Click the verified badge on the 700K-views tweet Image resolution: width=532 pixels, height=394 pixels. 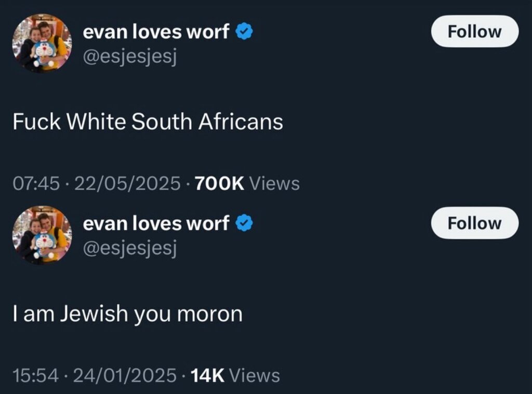(245, 32)
